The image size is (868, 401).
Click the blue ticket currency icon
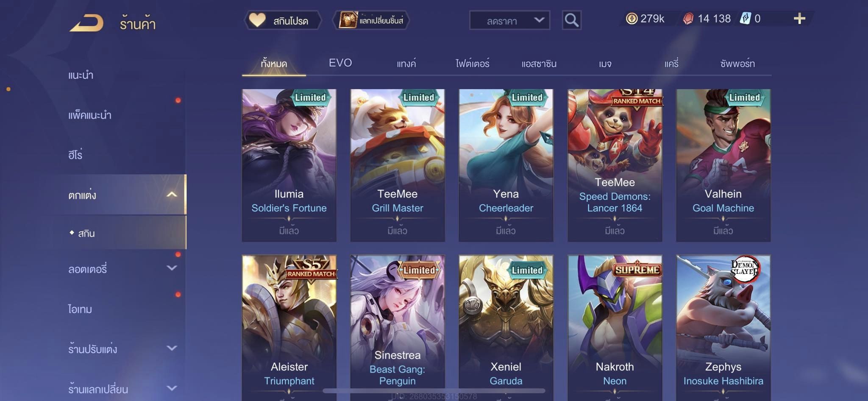(x=745, y=19)
